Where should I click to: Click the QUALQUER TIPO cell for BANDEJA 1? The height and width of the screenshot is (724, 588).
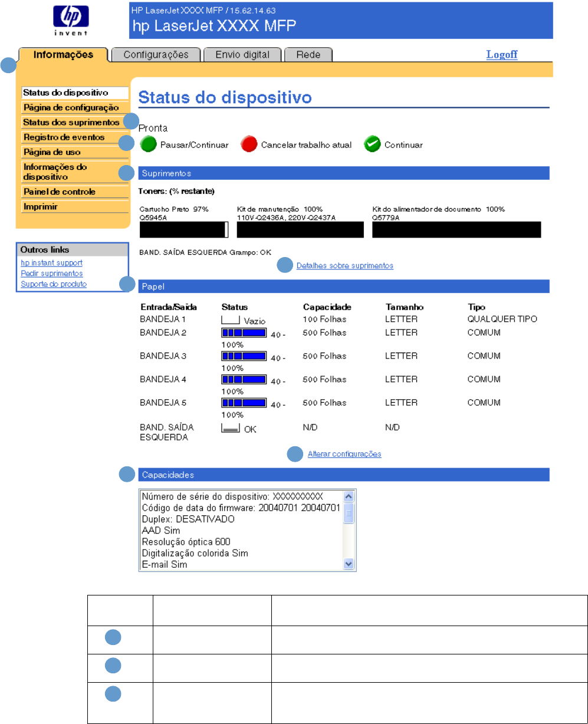pos(502,319)
